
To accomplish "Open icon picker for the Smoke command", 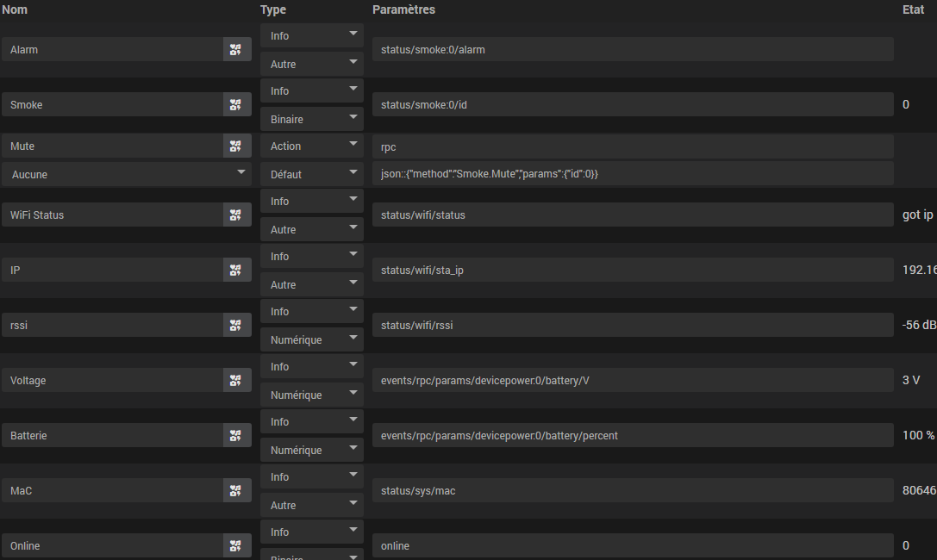I will [x=237, y=104].
